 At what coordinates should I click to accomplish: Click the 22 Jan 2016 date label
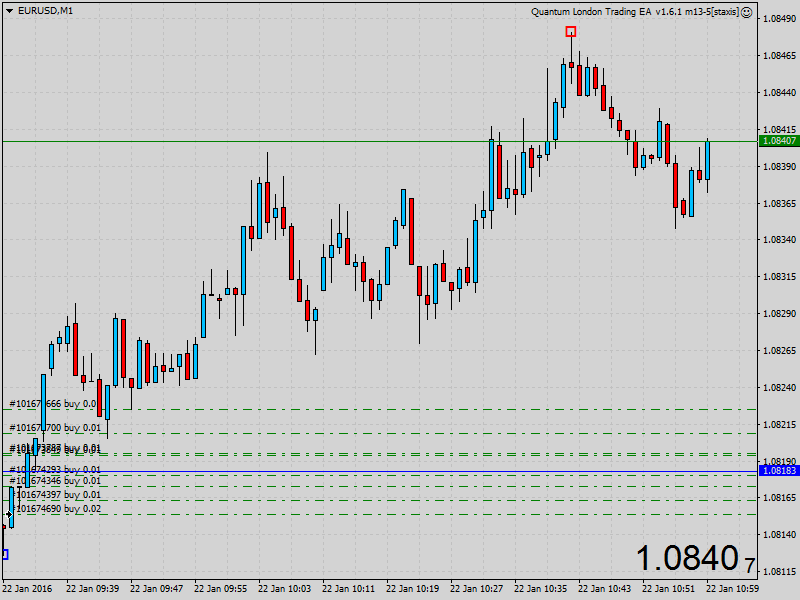[x=27, y=589]
